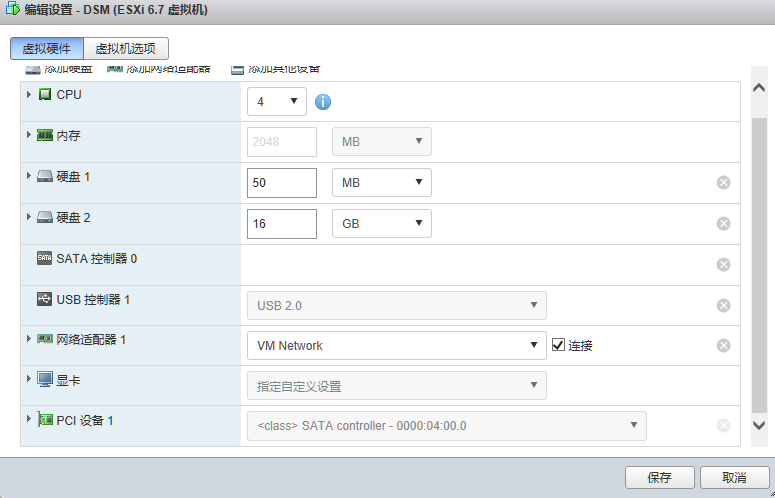Viewport: 775px width, 498px height.
Task: Click the scrollbar down arrow
Action: (759, 425)
